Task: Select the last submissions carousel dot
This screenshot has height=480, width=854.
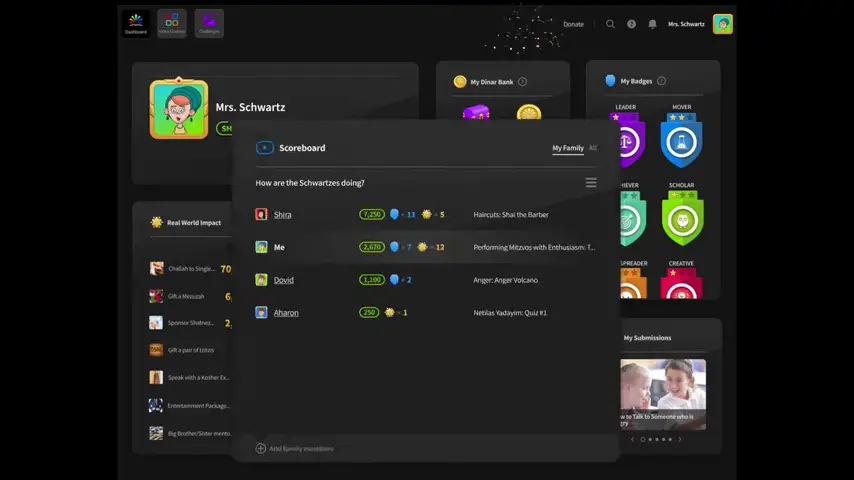Action: tap(670, 439)
